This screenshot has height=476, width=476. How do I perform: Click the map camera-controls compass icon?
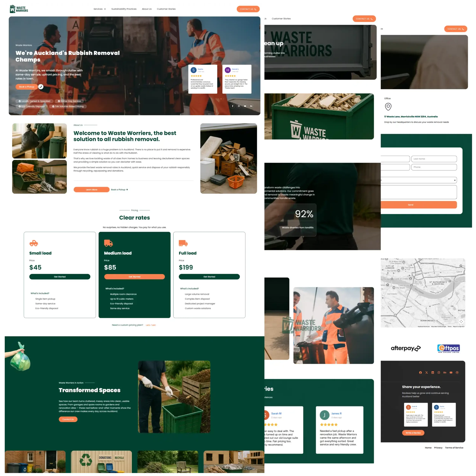point(461,321)
